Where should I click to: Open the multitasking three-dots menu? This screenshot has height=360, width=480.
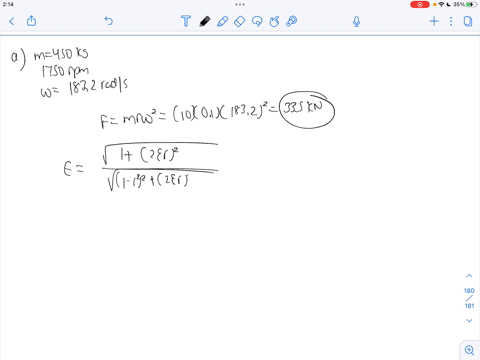(240, 4)
